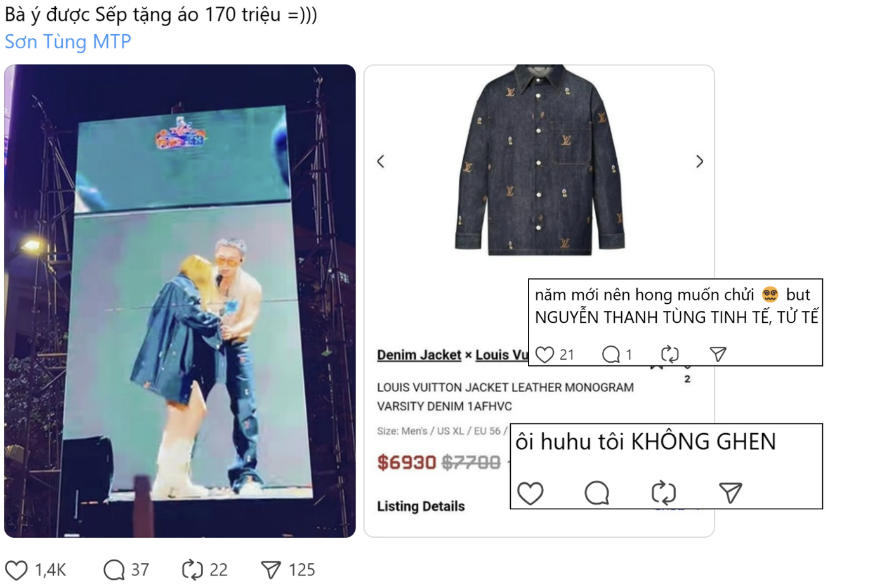Open the denim jacket product image
882x588 pixels.
click(x=539, y=160)
